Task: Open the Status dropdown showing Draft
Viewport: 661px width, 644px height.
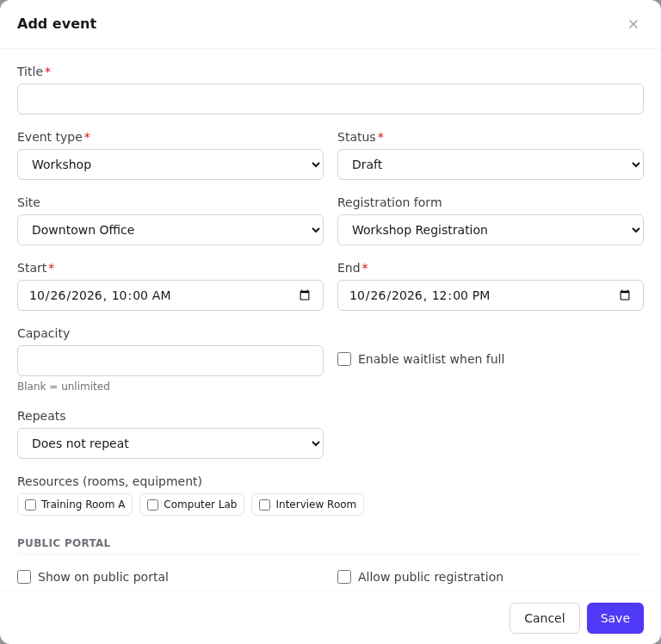Action: click(x=491, y=164)
